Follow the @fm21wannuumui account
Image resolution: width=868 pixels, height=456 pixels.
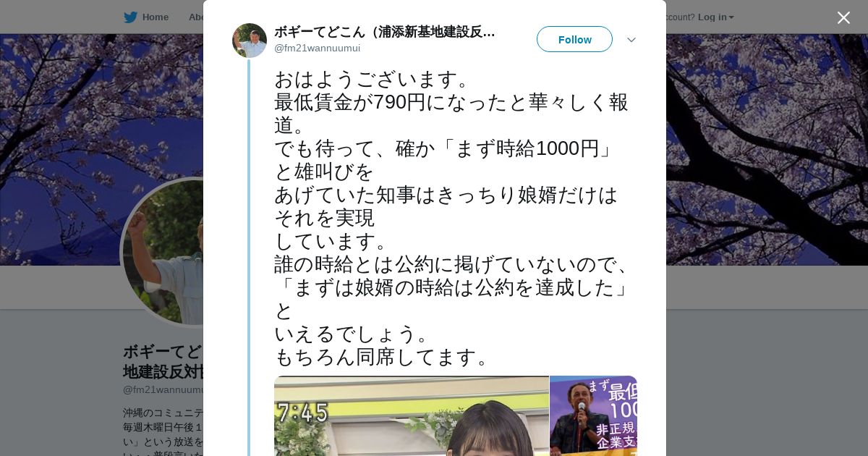574,39
